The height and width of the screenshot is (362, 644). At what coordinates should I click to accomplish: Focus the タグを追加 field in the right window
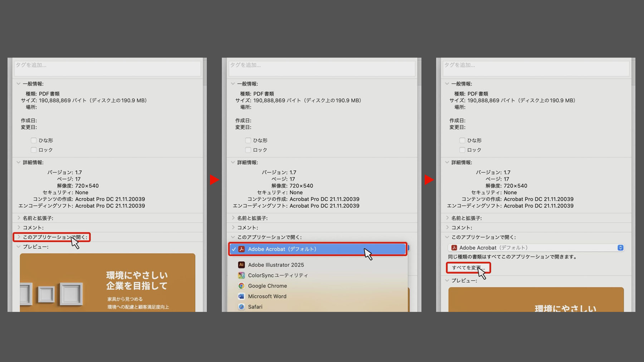(x=536, y=68)
